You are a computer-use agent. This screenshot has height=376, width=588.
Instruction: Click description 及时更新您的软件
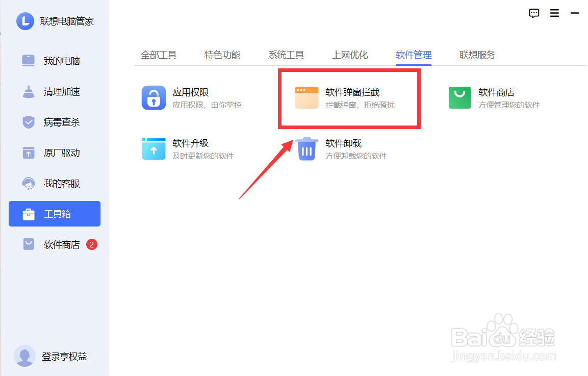point(203,156)
